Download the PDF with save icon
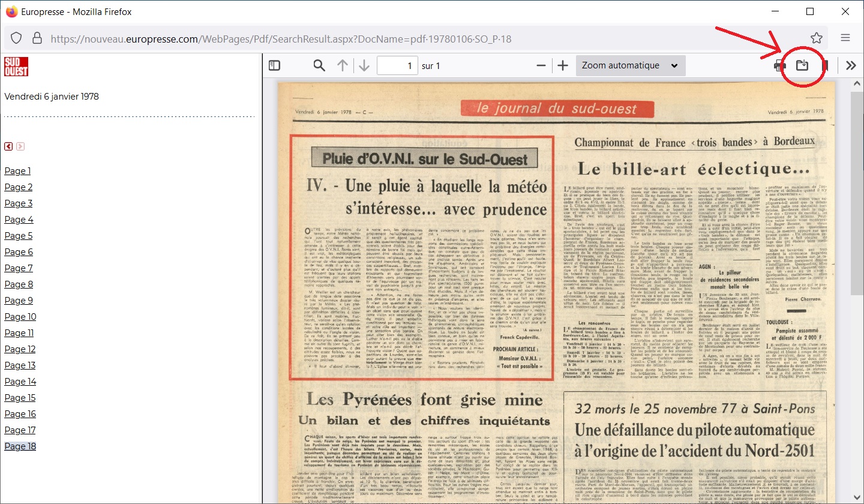This screenshot has height=504, width=864. click(802, 65)
